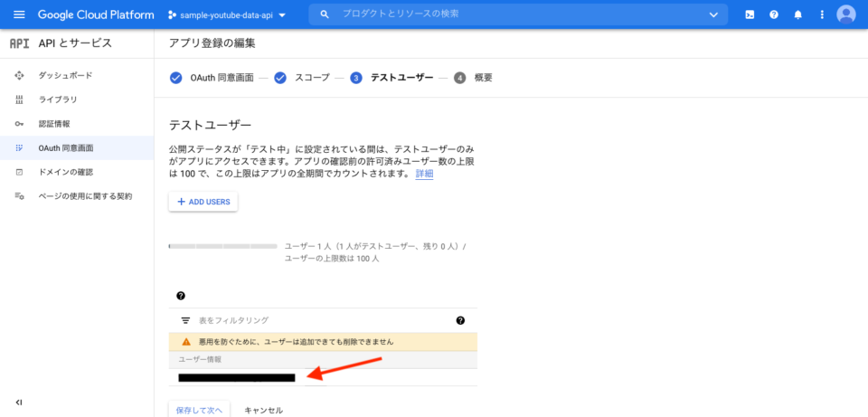Click the ダッシュボード sidebar icon
The height and width of the screenshot is (417, 868).
[x=19, y=75]
